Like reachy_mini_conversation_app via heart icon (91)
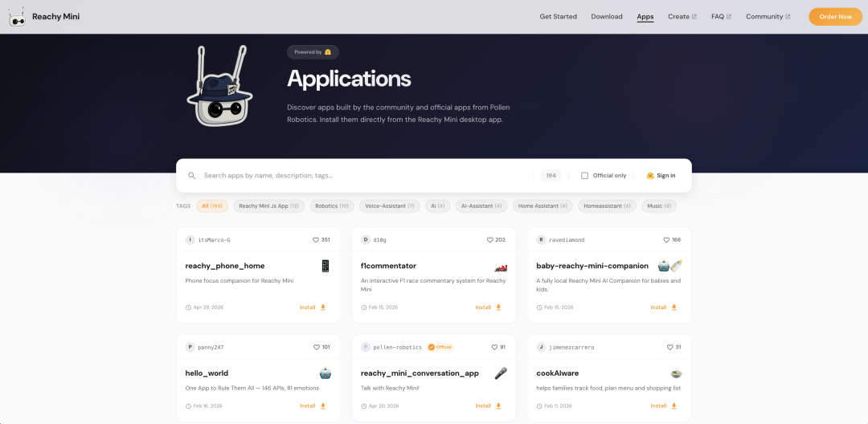The image size is (868, 424). pyautogui.click(x=494, y=347)
